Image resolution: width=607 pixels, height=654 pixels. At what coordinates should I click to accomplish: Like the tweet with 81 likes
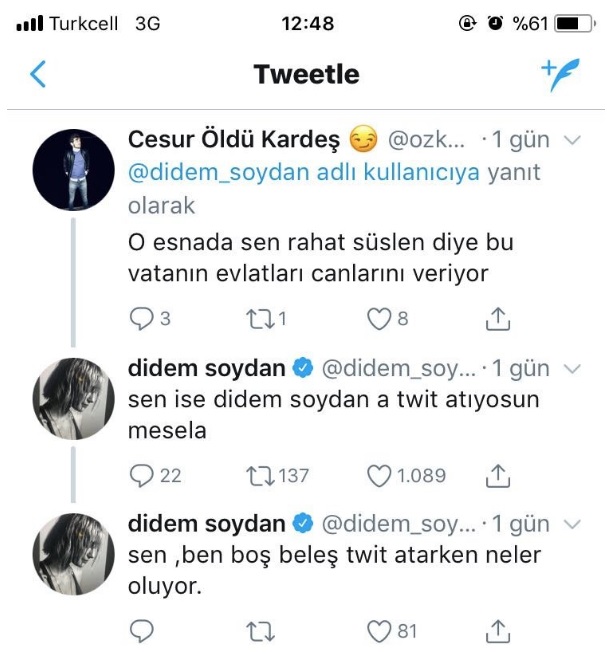click(x=378, y=631)
